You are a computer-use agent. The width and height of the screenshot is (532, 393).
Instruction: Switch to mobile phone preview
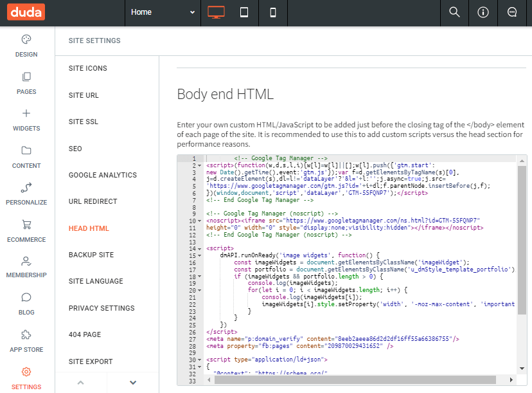click(271, 12)
